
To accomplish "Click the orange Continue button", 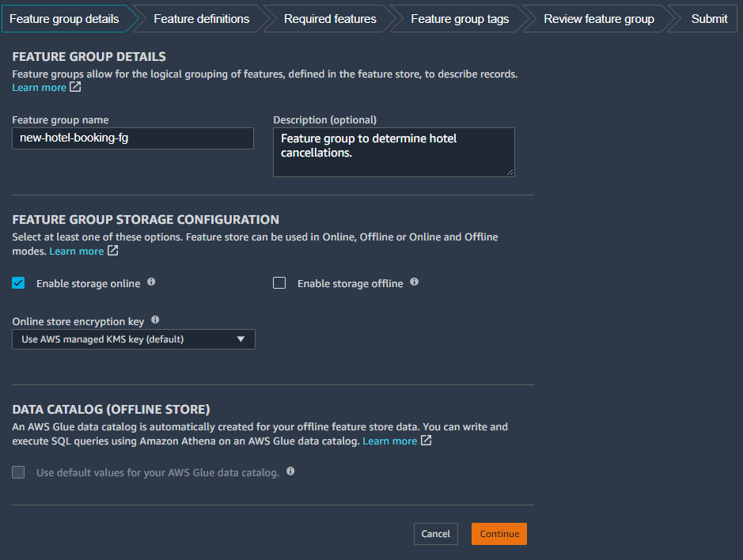I will (499, 534).
